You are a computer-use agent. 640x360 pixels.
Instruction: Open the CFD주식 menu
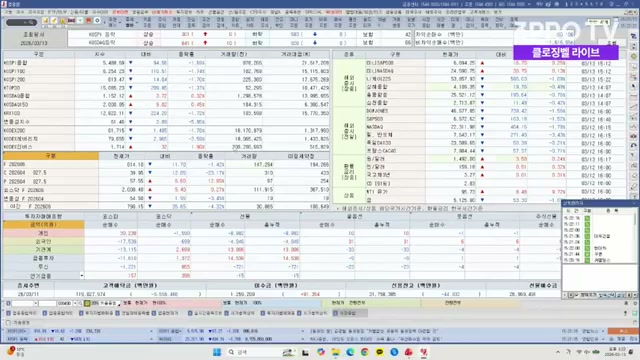pyautogui.click(x=258, y=12)
